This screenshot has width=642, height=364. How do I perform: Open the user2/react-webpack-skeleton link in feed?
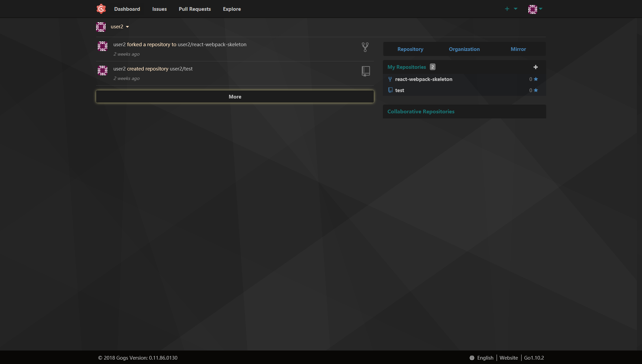(x=212, y=45)
